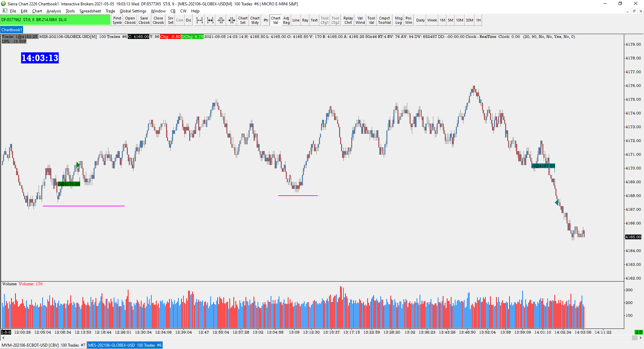Screen dimensions: 644x349
Task: Open a chartbook with Open Cbook
Action: [130, 20]
